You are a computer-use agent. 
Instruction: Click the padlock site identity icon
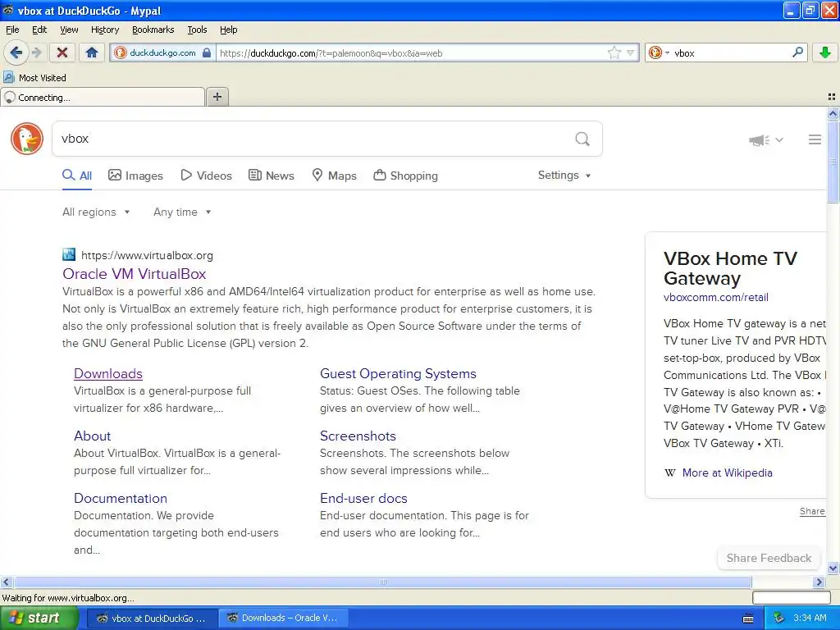[207, 53]
